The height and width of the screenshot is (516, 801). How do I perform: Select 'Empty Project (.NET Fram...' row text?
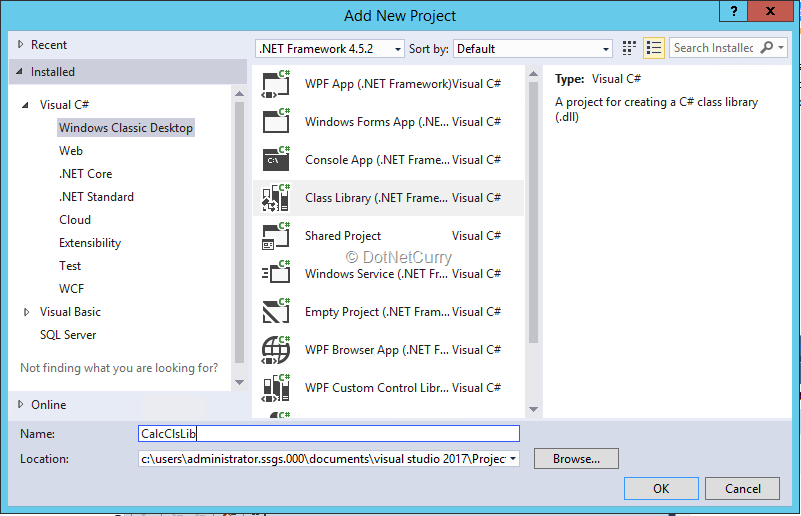coord(377,312)
